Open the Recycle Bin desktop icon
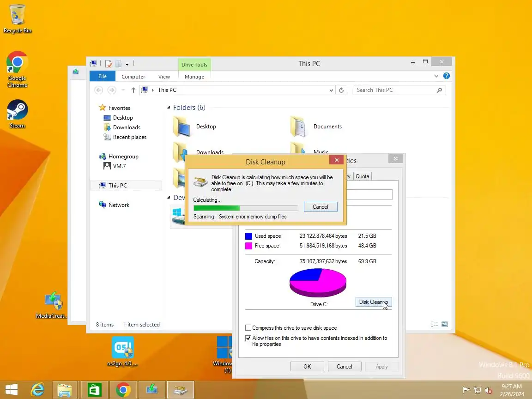Image resolution: width=532 pixels, height=399 pixels. point(17,19)
